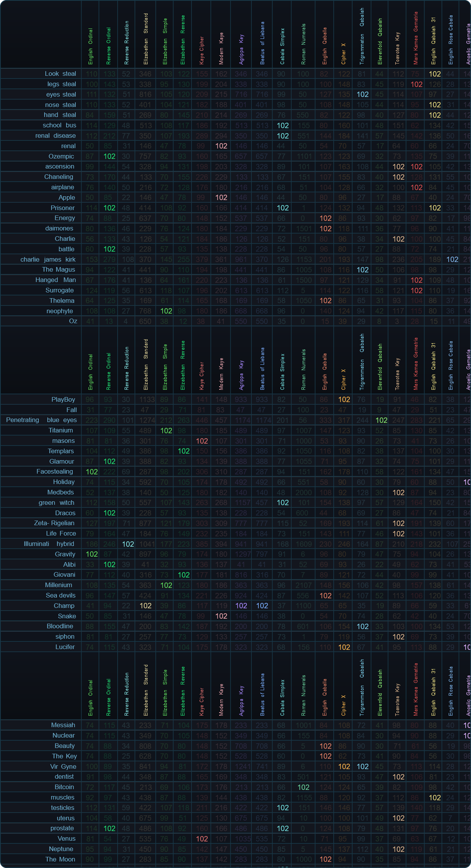
Task: Select the 'Zeta- Rigelian' row label
Action: (54, 523)
